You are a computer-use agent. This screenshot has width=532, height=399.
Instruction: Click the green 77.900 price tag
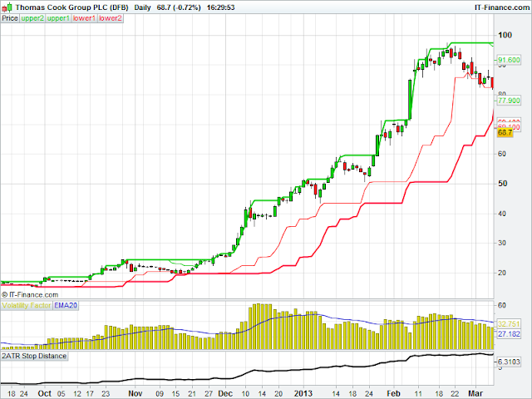[x=509, y=101]
